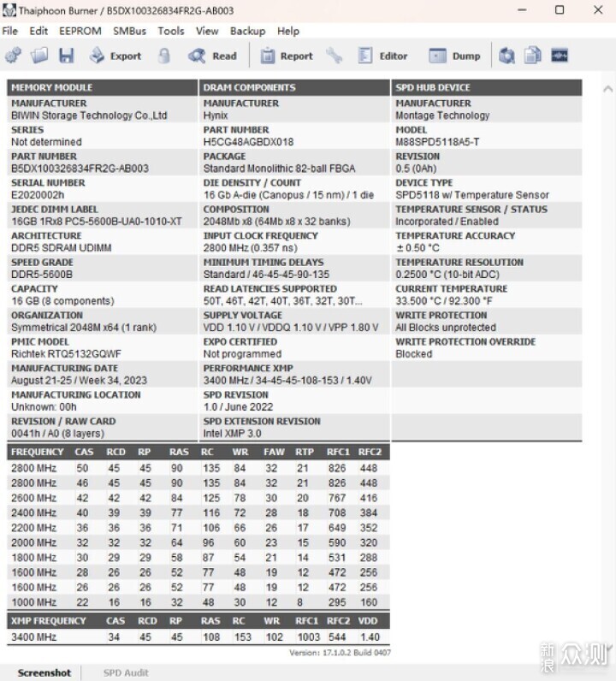The height and width of the screenshot is (681, 616).
Task: Click the SPD HUB DEVICE section header
Action: coord(487,87)
